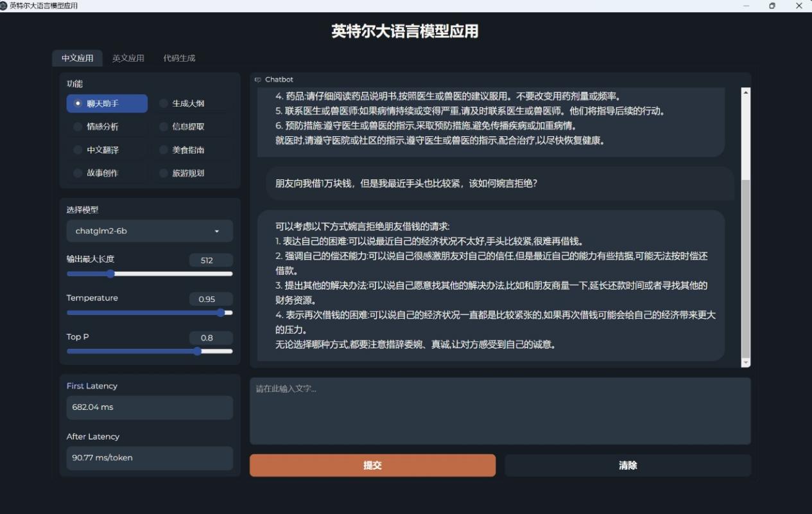The height and width of the screenshot is (514, 812).
Task: Click the 提交 submit button
Action: [372, 465]
